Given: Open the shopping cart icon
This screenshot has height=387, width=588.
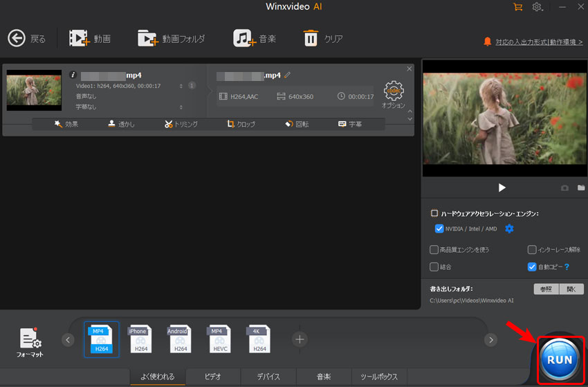Looking at the screenshot, I should tap(517, 7).
